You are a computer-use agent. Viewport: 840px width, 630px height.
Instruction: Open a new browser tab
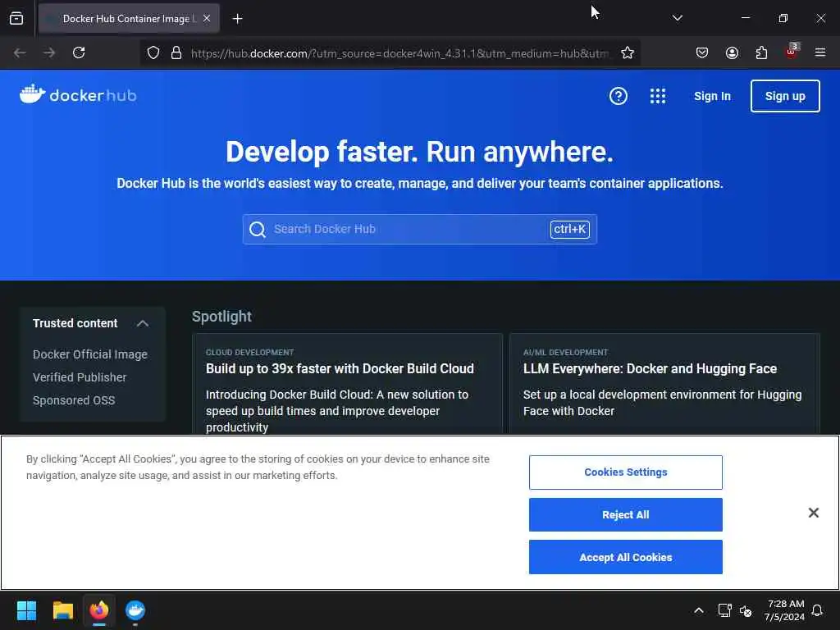(237, 19)
